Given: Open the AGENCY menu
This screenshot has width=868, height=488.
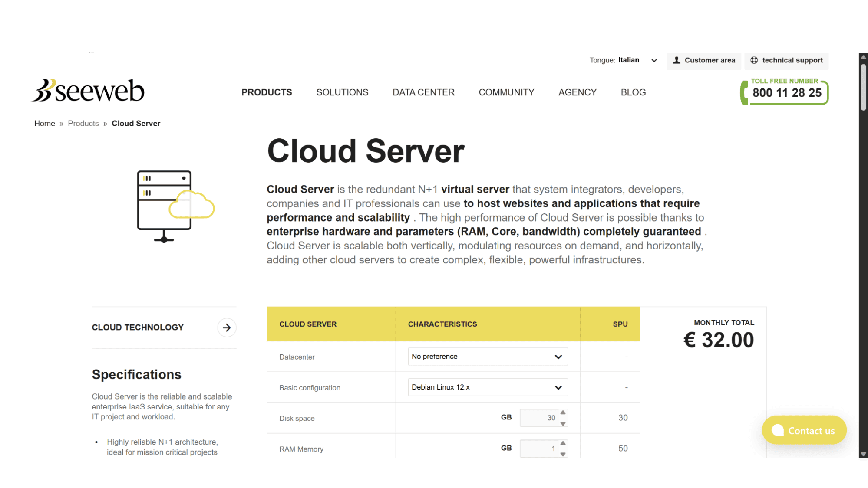Looking at the screenshot, I should (578, 92).
